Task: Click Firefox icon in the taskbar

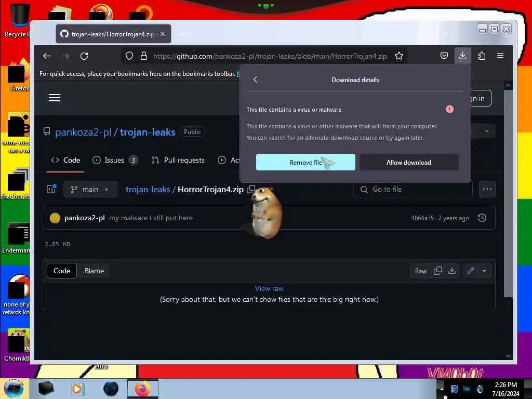Action: 143,389
